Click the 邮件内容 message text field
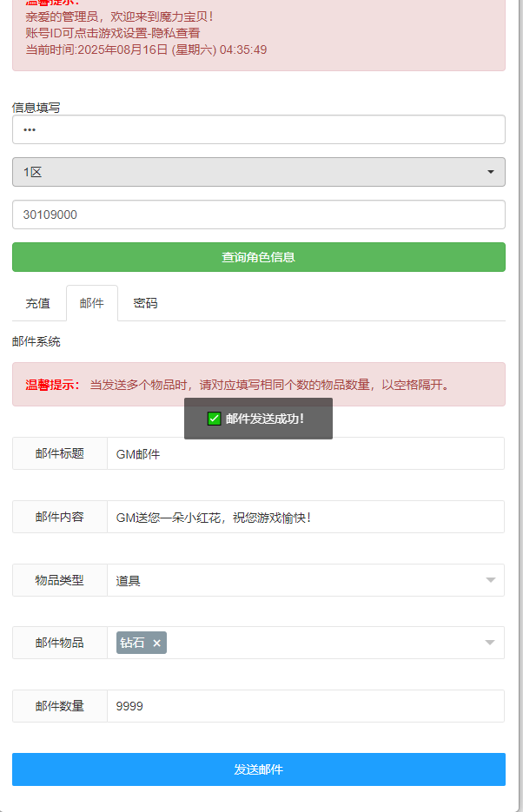Image resolution: width=523 pixels, height=812 pixels. pos(304,516)
